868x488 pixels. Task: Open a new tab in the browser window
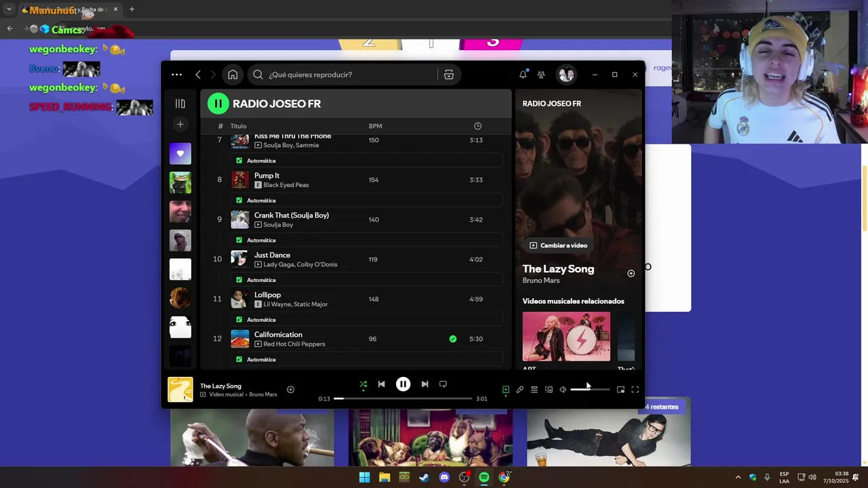pyautogui.click(x=132, y=9)
